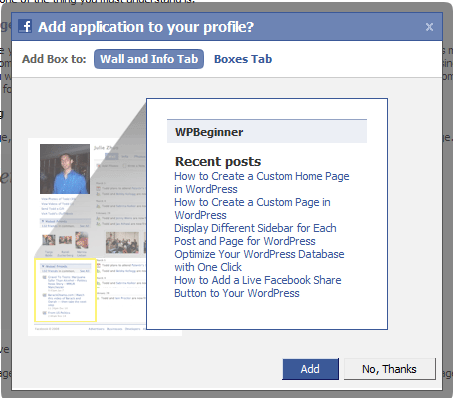Click the yellow highlighted box in profile preview
Screen dimensions: 453x398
tap(65, 290)
